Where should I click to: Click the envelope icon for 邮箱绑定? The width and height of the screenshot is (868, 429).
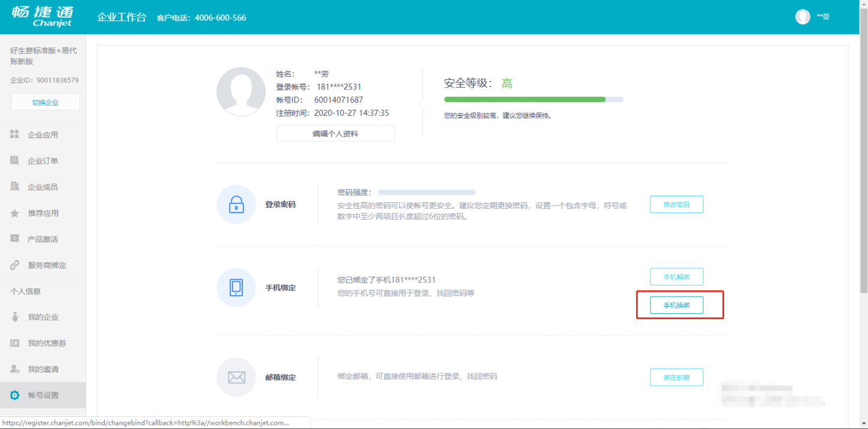(236, 377)
